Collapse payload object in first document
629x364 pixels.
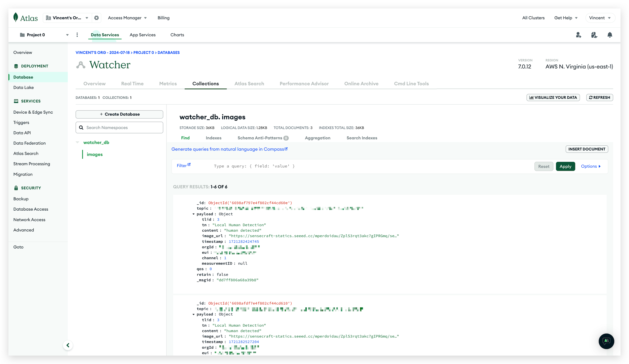193,214
